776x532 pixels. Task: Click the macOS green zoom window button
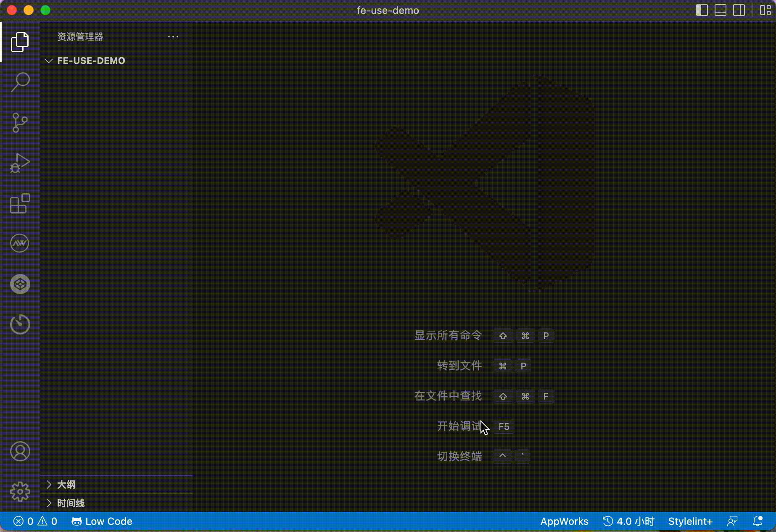point(45,10)
